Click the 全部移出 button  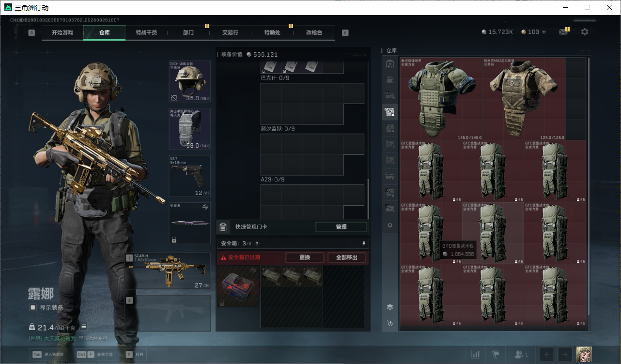pos(347,258)
